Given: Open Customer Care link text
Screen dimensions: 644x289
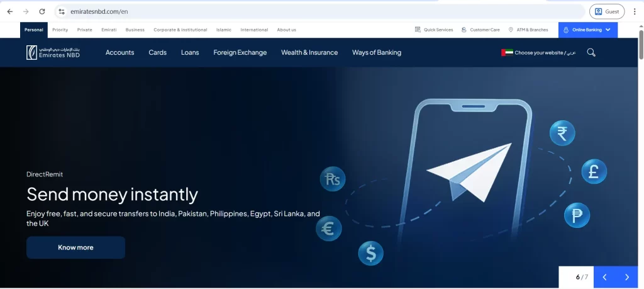Looking at the screenshot, I should (x=485, y=30).
